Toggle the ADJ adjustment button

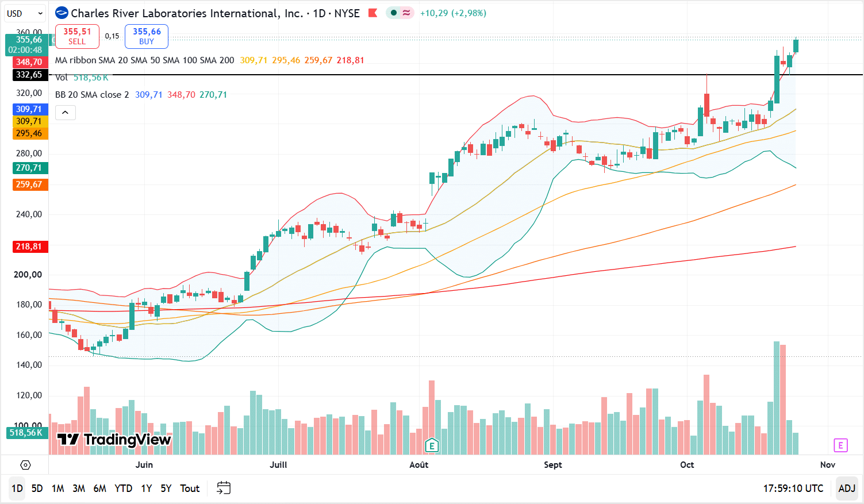847,488
